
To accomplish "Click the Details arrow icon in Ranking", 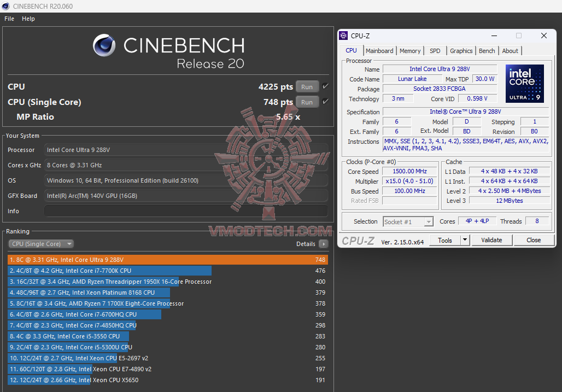I will point(323,244).
